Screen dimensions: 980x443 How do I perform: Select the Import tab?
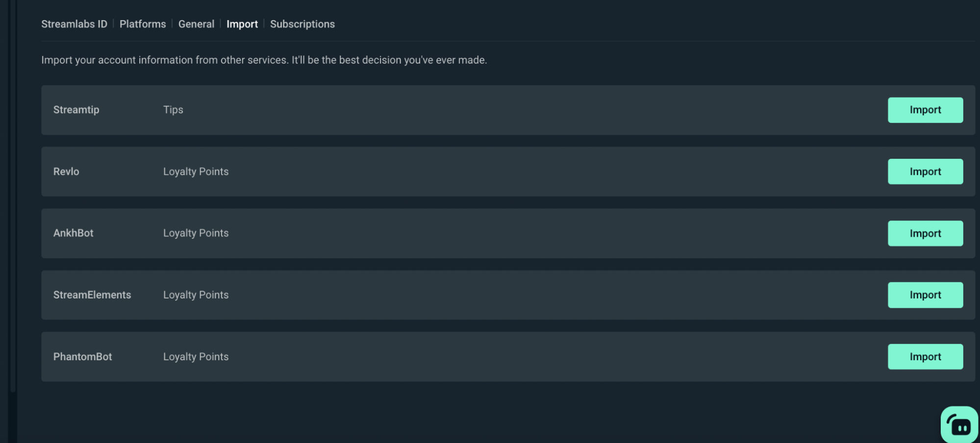242,24
